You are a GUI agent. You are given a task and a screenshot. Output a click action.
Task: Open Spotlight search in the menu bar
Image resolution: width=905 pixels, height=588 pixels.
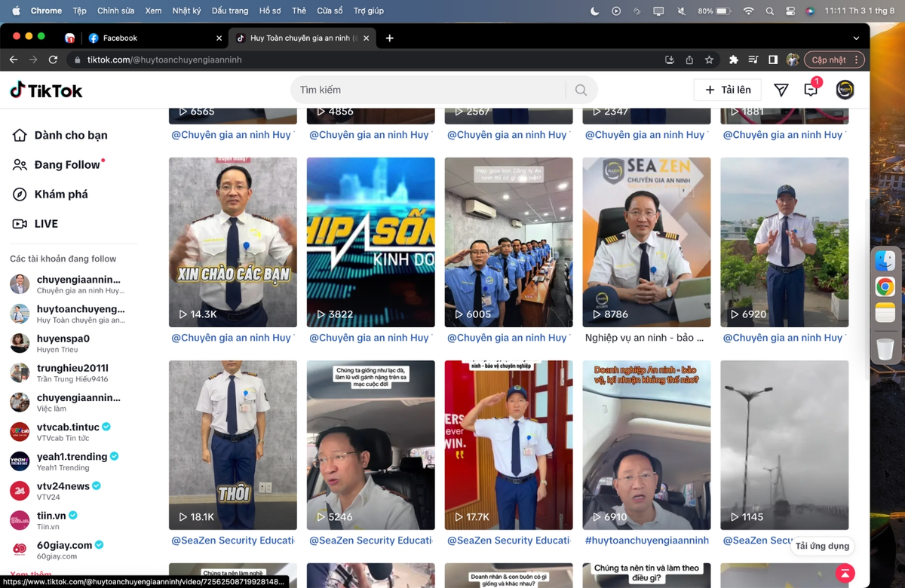pyautogui.click(x=769, y=11)
